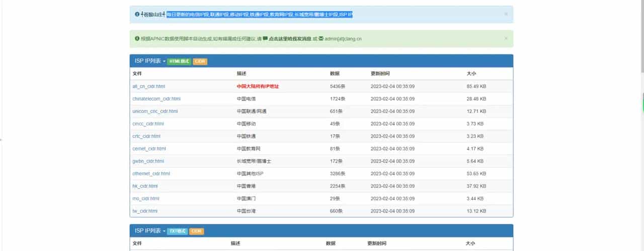Image resolution: width=644 pixels, height=251 pixels.
Task: Click CIDR badge in the HTML panel
Action: [200, 61]
